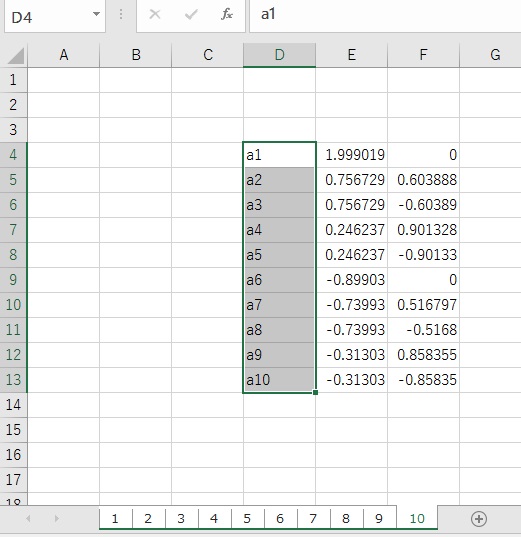
Task: Click cell containing a2
Action: 280,180
